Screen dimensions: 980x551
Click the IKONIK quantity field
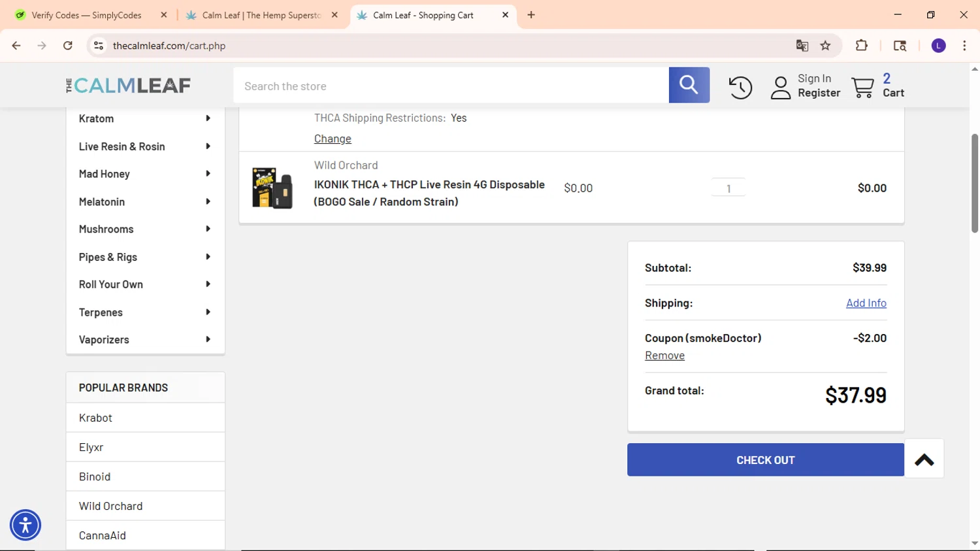pyautogui.click(x=728, y=188)
